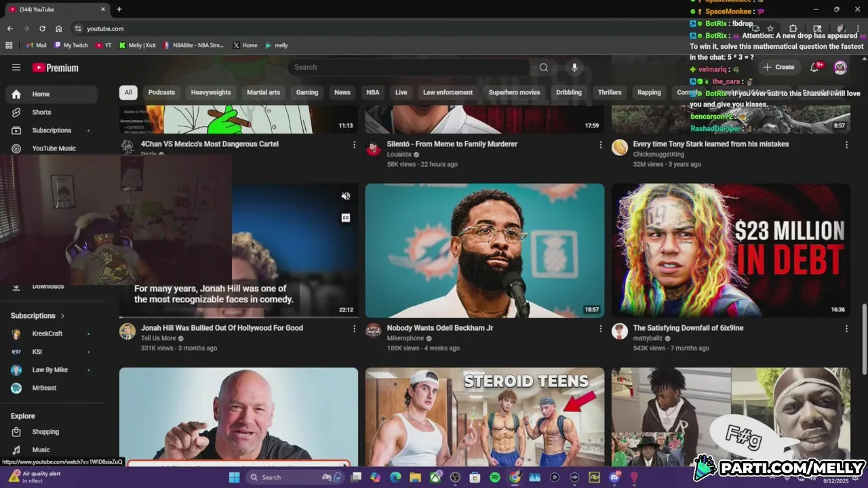Select the Superhero movies filter chip
The width and height of the screenshot is (868, 488).
(515, 92)
